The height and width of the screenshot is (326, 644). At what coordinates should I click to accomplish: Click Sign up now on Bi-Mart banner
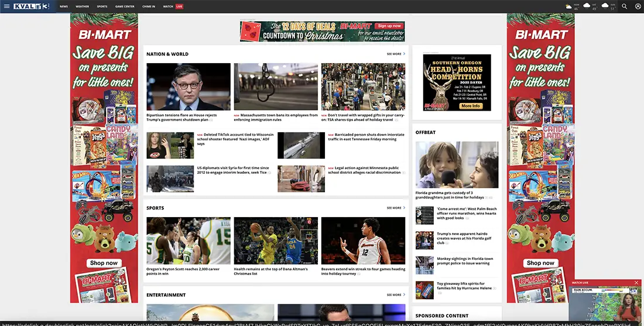[389, 25]
